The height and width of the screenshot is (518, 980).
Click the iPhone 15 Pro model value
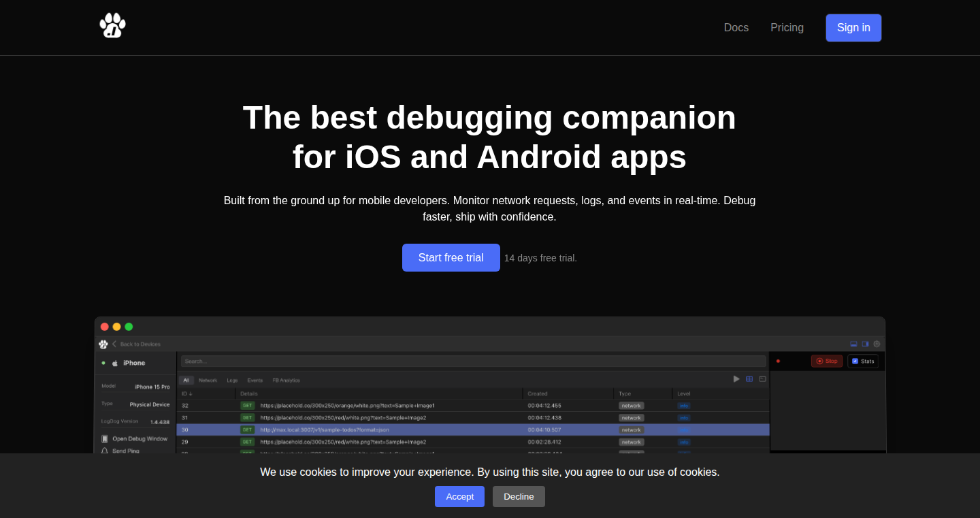tap(152, 387)
